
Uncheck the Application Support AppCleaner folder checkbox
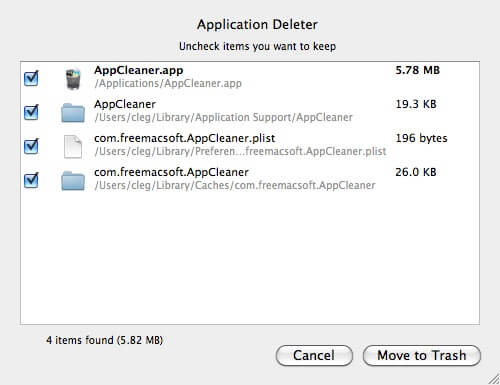[x=31, y=112]
